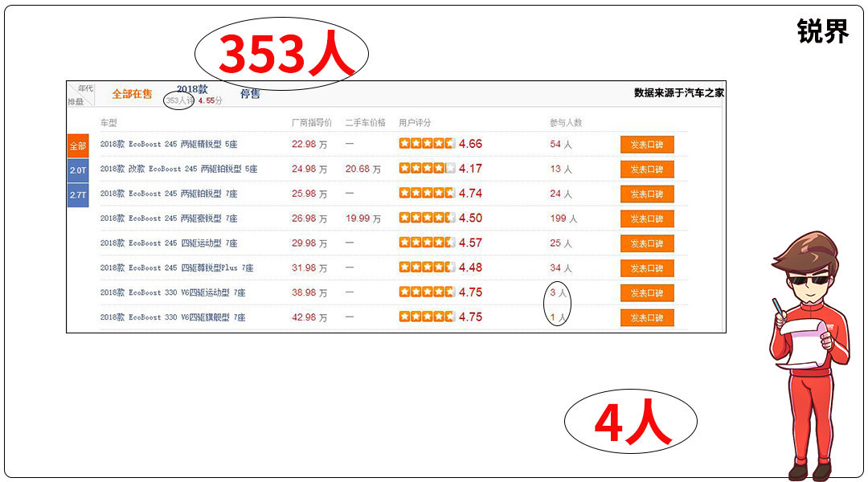The width and height of the screenshot is (868, 482).
Task: Filter models by 2.0T engine
Action: tap(77, 170)
